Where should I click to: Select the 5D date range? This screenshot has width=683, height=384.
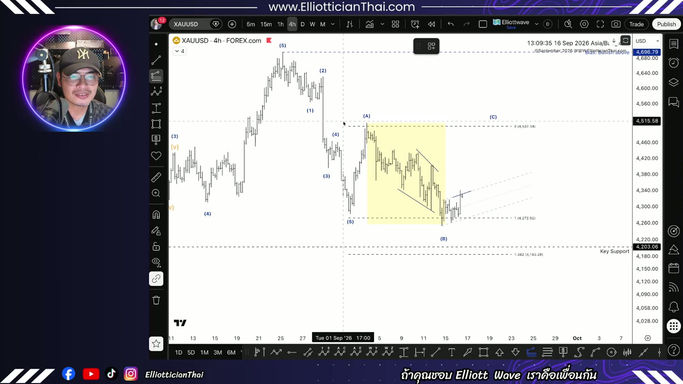[x=191, y=352]
